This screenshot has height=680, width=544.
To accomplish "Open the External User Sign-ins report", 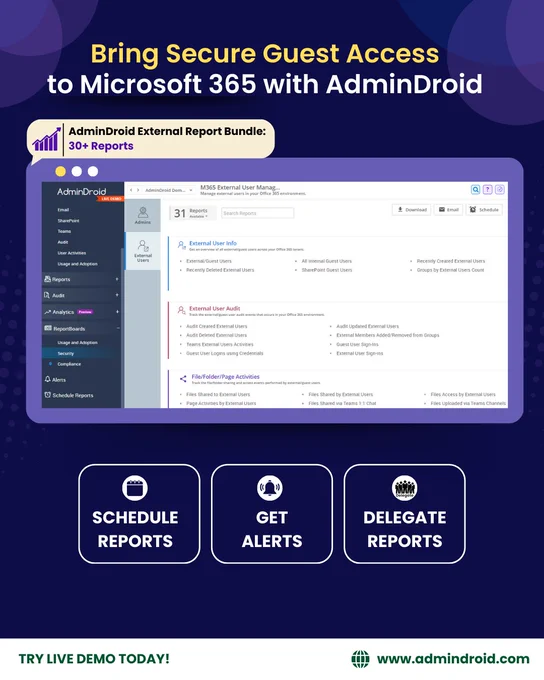I will click(360, 353).
